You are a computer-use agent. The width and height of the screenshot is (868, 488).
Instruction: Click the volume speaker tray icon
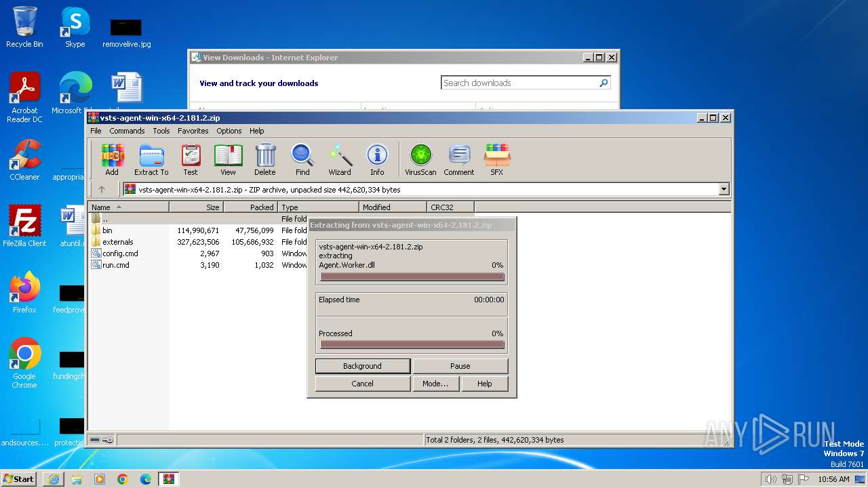pos(770,479)
